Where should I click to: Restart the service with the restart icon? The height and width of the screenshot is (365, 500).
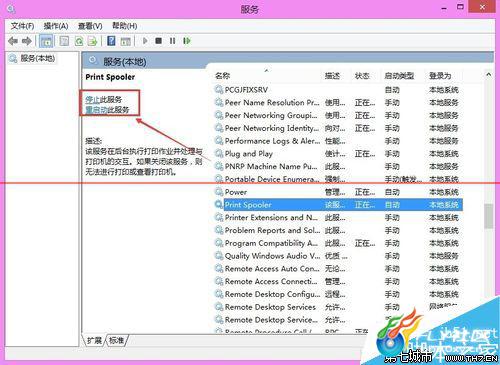click(x=187, y=41)
